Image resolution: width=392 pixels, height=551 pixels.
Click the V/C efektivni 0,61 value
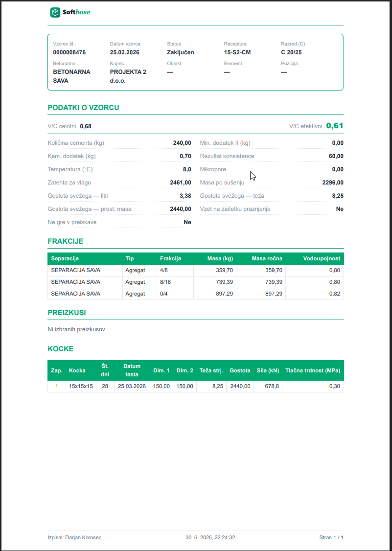click(335, 126)
